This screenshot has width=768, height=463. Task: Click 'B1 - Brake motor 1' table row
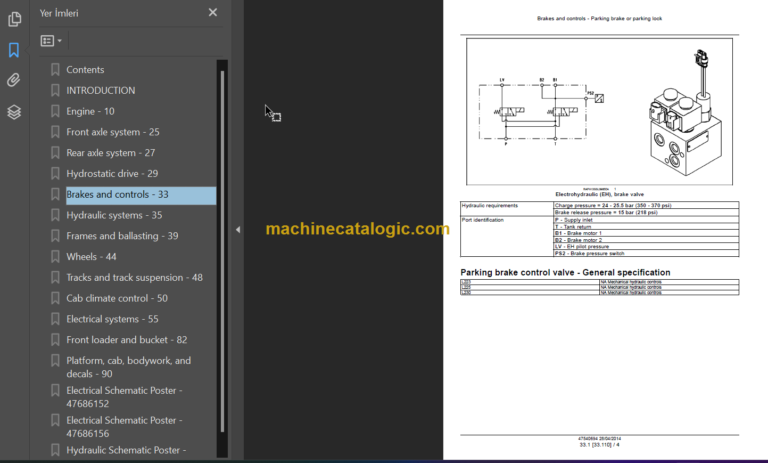[646, 233]
